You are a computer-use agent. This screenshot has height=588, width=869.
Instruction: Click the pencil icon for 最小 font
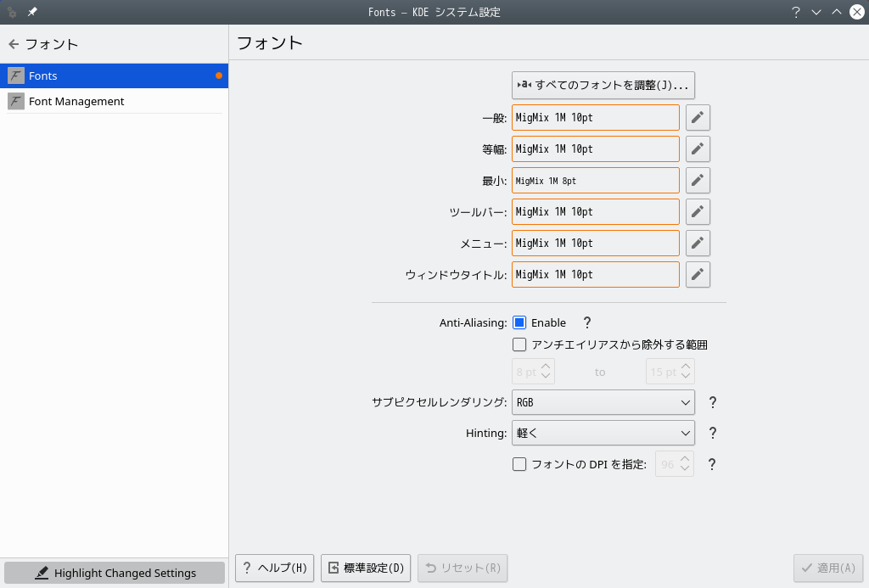(x=698, y=180)
